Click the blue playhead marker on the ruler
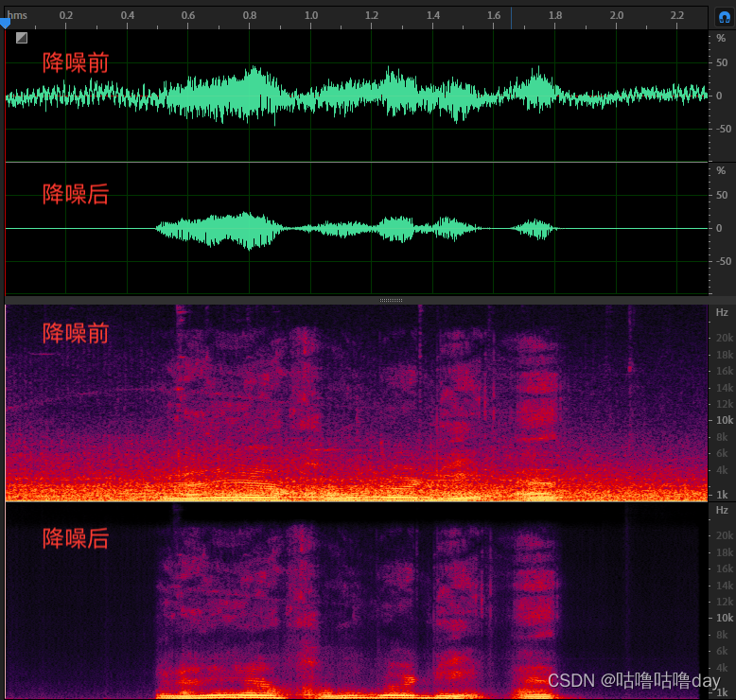The image size is (736, 700). coord(5,23)
